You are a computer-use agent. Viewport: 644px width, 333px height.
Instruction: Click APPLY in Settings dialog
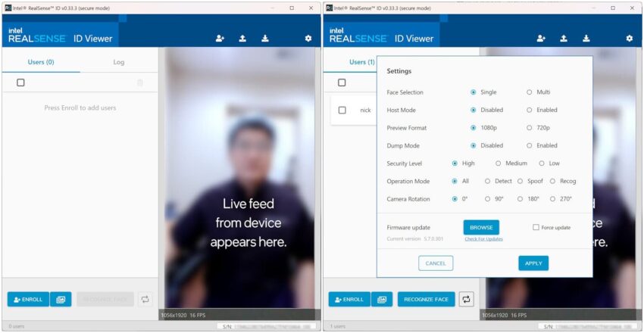tap(533, 263)
